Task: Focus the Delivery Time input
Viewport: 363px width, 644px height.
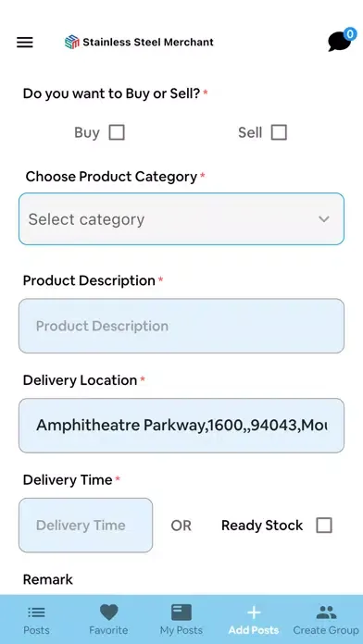Action: pos(85,526)
